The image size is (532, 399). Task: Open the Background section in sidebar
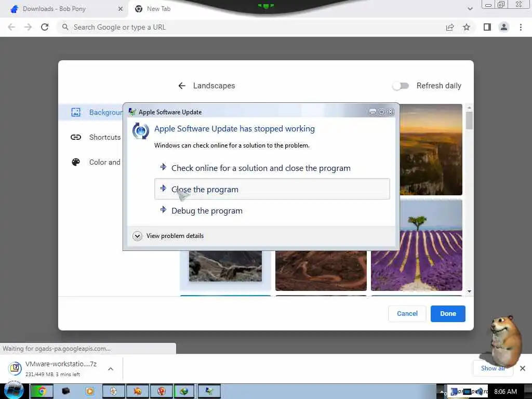(91, 112)
